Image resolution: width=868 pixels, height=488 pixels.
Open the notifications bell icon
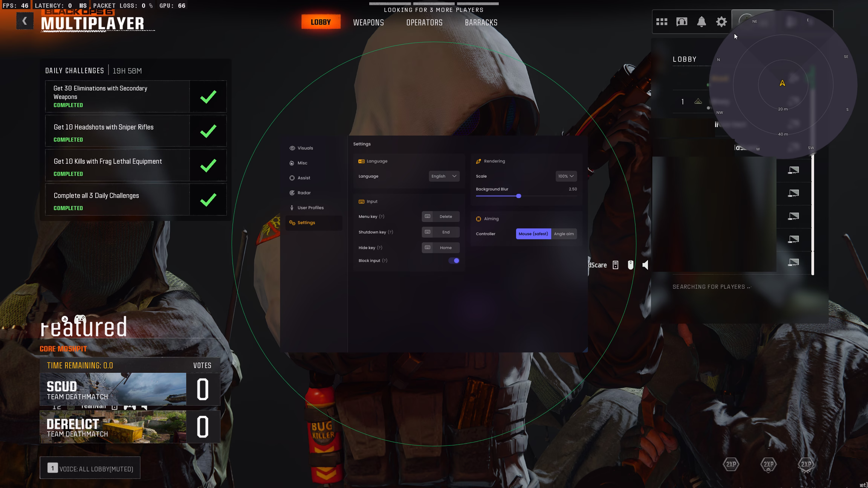click(x=701, y=22)
